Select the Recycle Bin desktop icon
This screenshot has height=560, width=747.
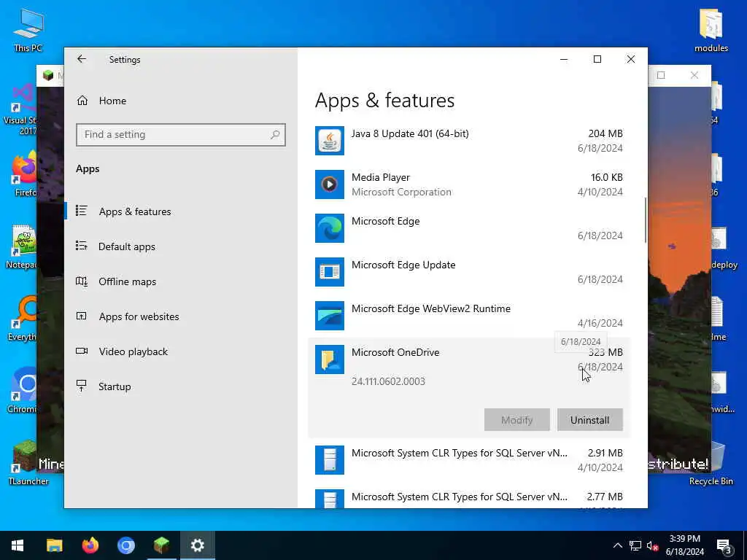(x=711, y=464)
